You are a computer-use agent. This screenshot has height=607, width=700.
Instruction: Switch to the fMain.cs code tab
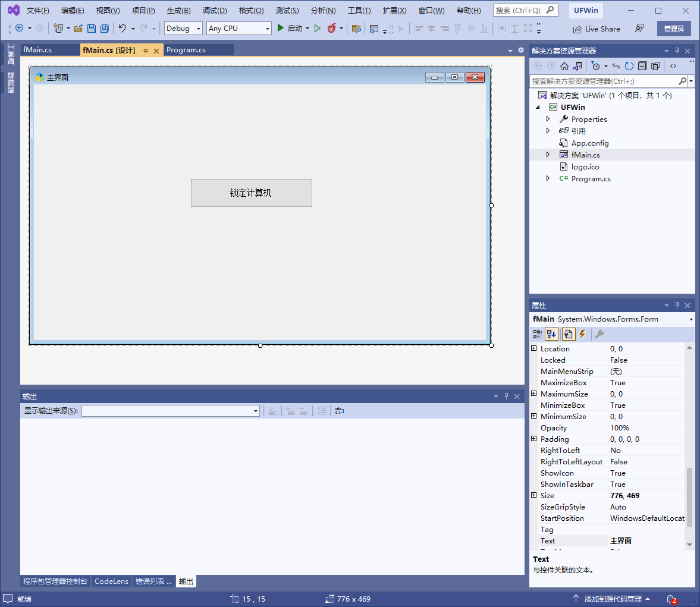(37, 50)
